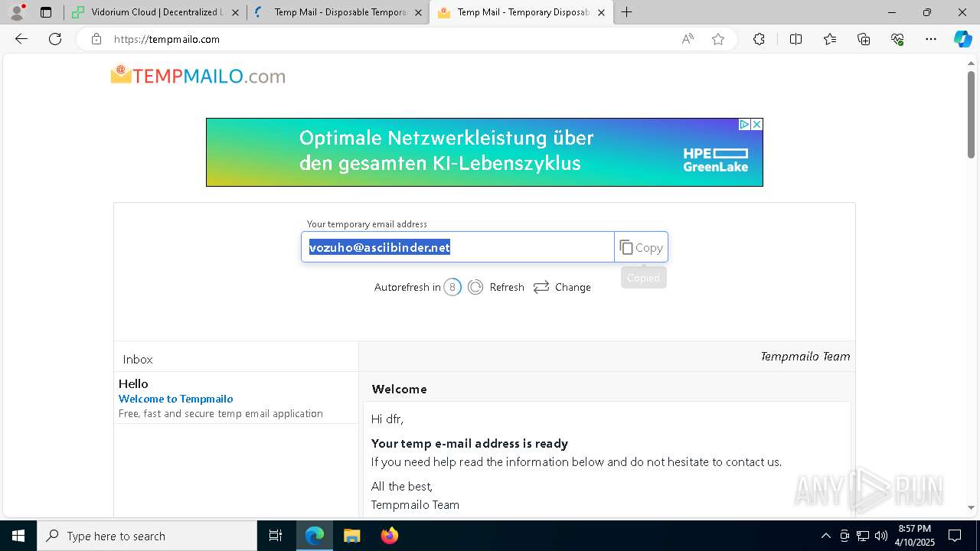Show hidden system tray icons
980x551 pixels.
pos(825,536)
